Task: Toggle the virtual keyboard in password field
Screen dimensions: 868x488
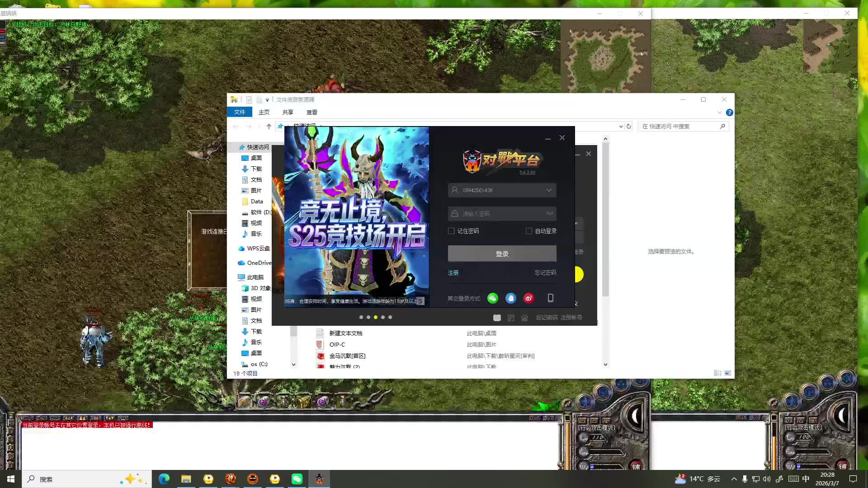Action: (549, 214)
